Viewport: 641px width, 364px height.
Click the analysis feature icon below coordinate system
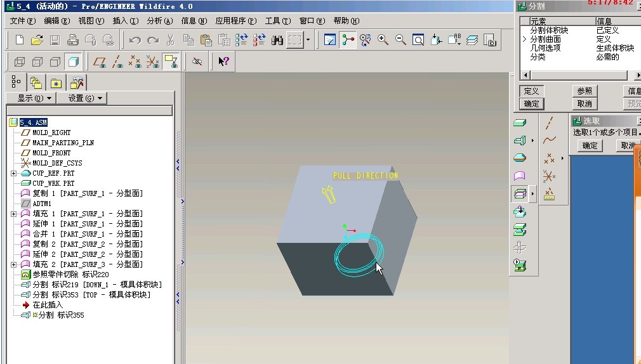(x=549, y=194)
